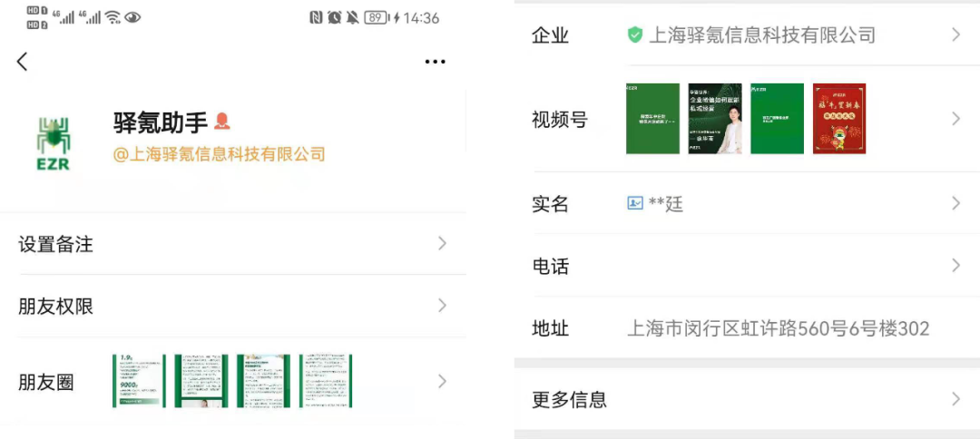The height and width of the screenshot is (439, 980).
Task: Tap the 驿氪助手 profile name
Action: coord(161,122)
